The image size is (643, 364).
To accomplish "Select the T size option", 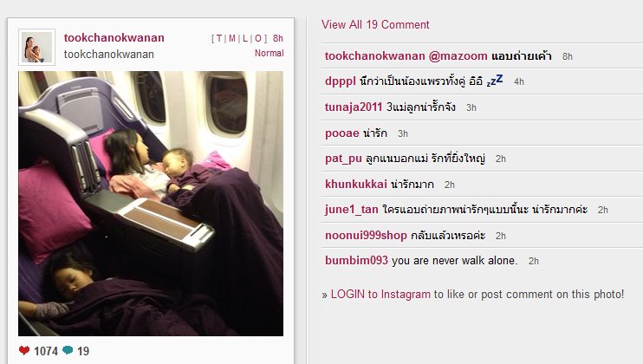I will pyautogui.click(x=219, y=38).
